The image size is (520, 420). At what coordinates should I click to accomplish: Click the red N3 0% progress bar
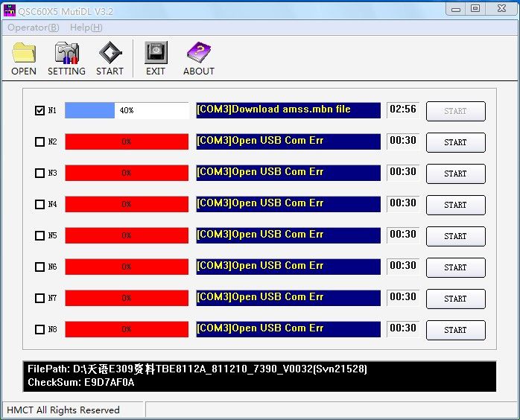click(x=127, y=174)
